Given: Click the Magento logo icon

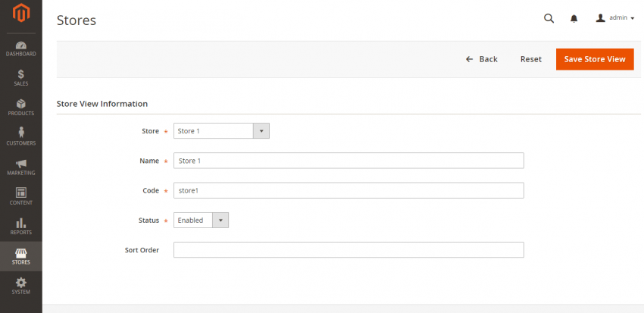Looking at the screenshot, I should [x=21, y=13].
